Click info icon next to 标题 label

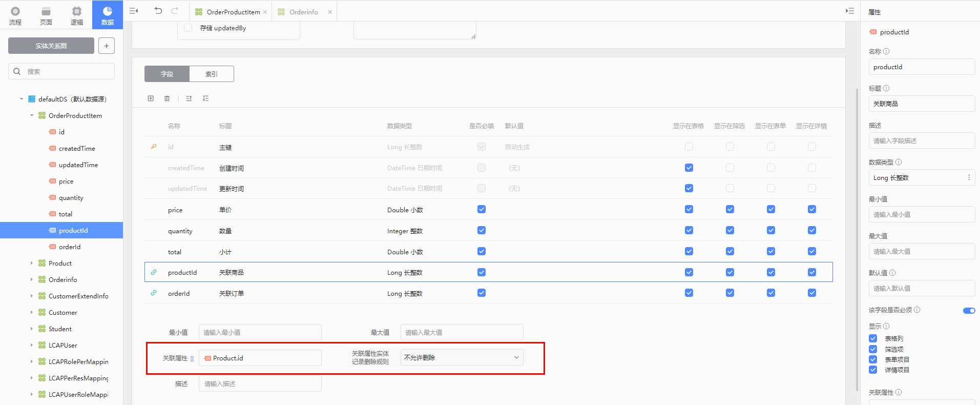tap(886, 88)
